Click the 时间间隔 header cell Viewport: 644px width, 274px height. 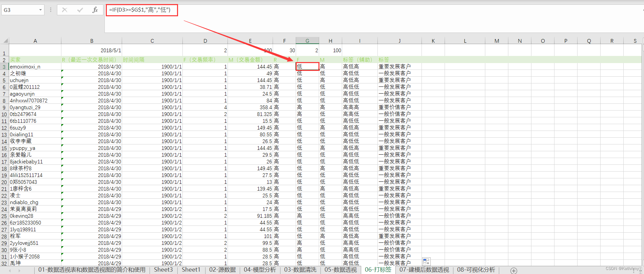click(x=152, y=60)
